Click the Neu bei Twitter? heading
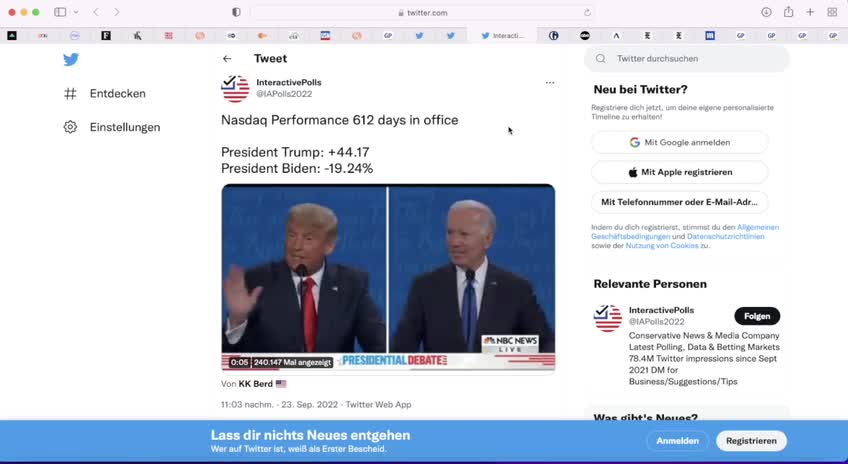The image size is (848, 464). [640, 90]
